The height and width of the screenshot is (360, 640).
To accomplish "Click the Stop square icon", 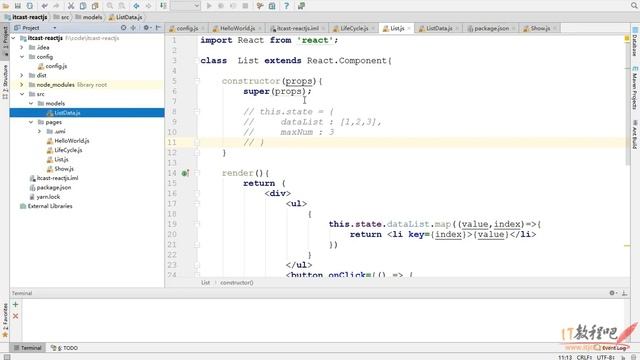I will pyautogui.click(x=245, y=6).
